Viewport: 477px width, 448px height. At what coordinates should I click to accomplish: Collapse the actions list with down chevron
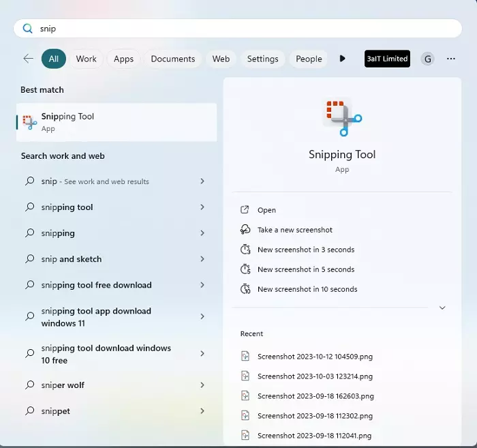point(442,308)
